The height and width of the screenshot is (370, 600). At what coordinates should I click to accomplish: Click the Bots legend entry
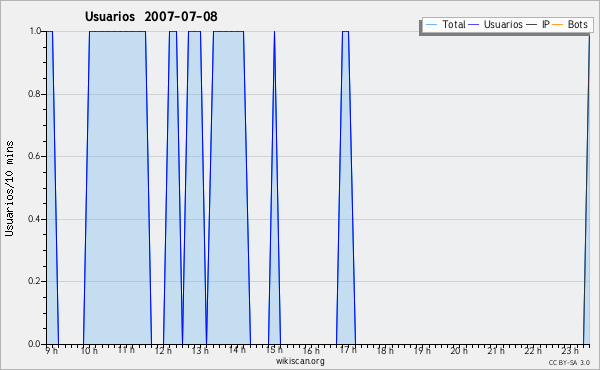570,24
